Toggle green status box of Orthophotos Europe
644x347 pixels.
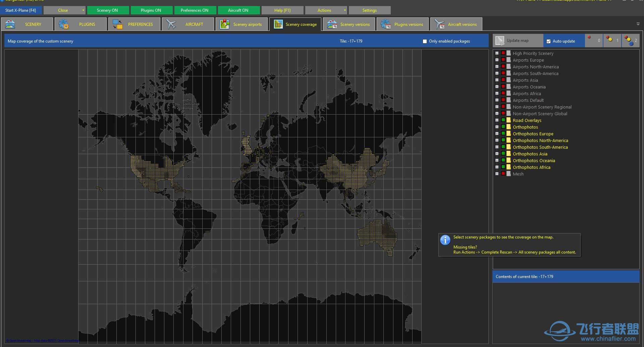click(x=503, y=133)
